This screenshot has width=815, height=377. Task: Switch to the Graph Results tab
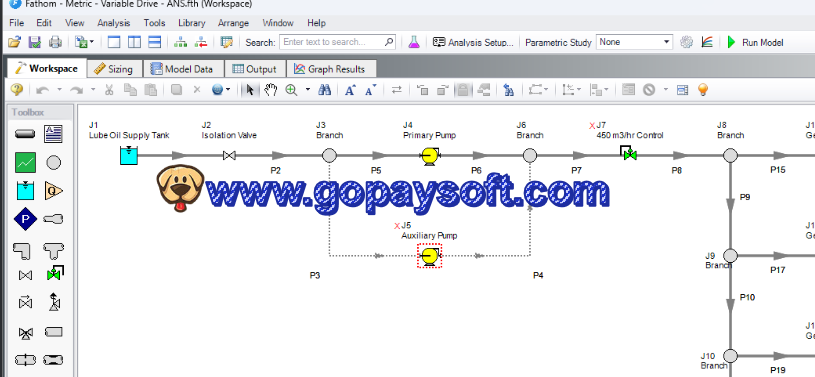330,69
